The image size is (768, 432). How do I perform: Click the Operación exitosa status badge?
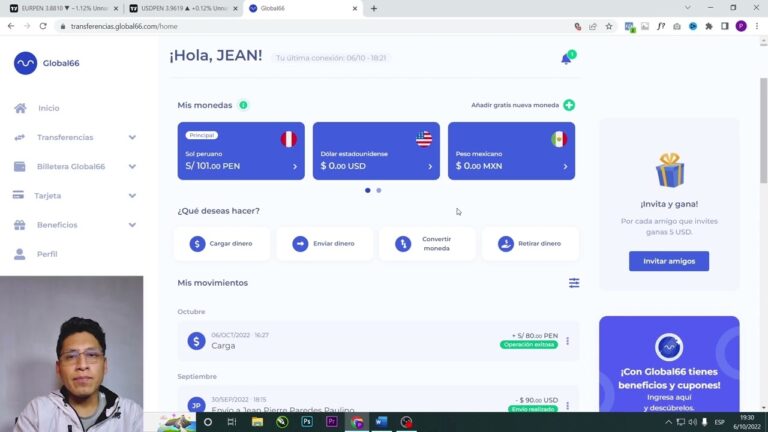pyautogui.click(x=528, y=344)
